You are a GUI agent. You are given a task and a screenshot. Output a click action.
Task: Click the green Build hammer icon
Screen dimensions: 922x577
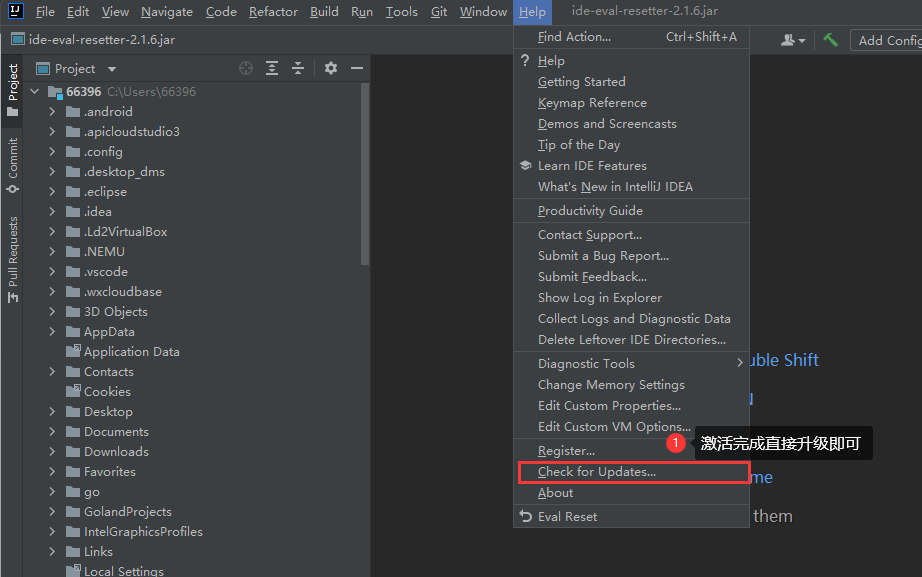point(830,40)
